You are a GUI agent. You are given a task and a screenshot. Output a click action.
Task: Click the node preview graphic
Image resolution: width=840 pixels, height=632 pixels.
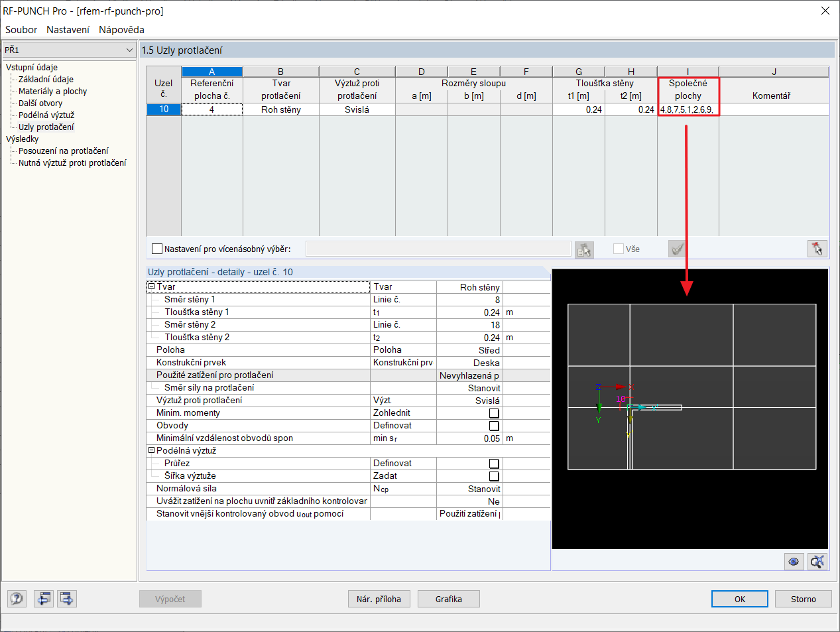(690, 409)
